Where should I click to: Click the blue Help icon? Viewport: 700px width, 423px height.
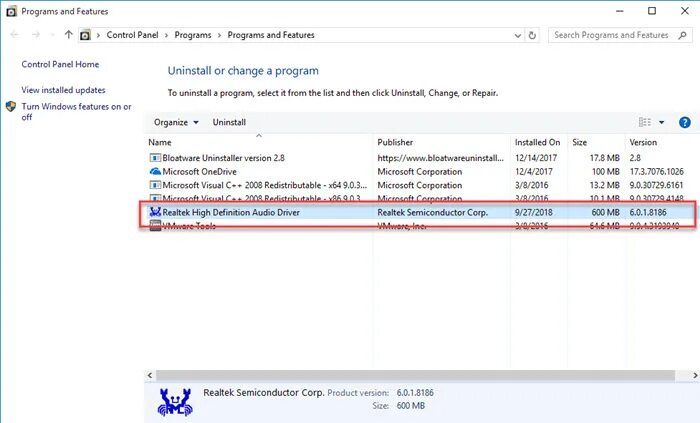tap(684, 122)
